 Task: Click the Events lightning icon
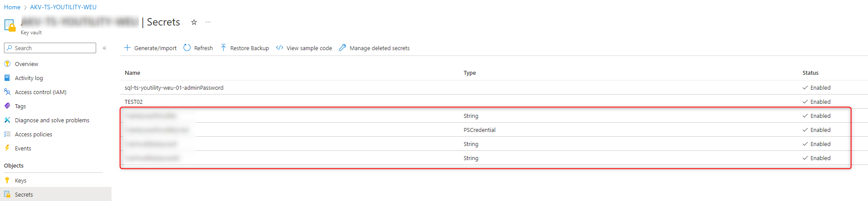pos(7,148)
